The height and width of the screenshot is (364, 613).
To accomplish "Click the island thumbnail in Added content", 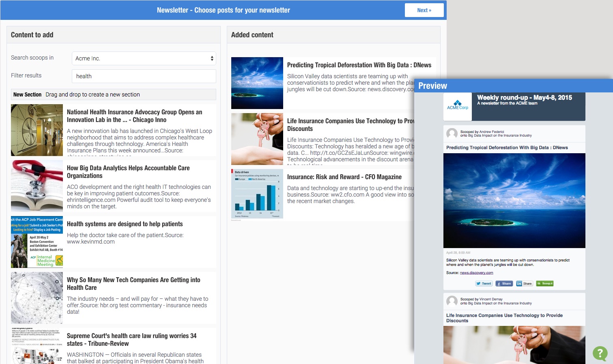I will coord(257,83).
